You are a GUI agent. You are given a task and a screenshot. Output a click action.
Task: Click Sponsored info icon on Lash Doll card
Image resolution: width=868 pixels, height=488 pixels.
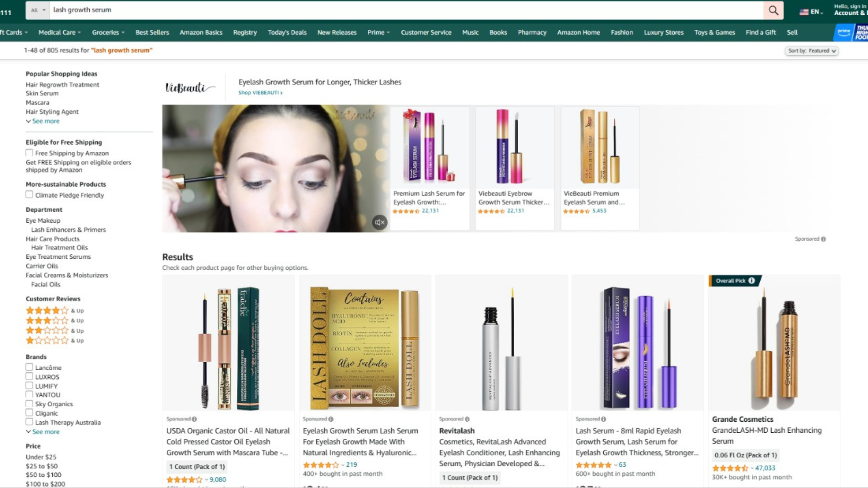[x=331, y=419]
